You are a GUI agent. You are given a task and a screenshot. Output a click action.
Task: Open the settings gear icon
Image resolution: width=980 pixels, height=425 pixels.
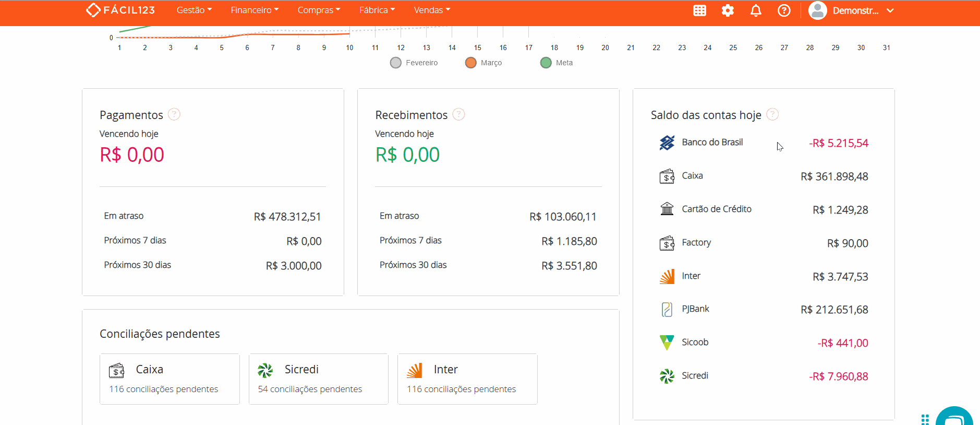point(728,10)
